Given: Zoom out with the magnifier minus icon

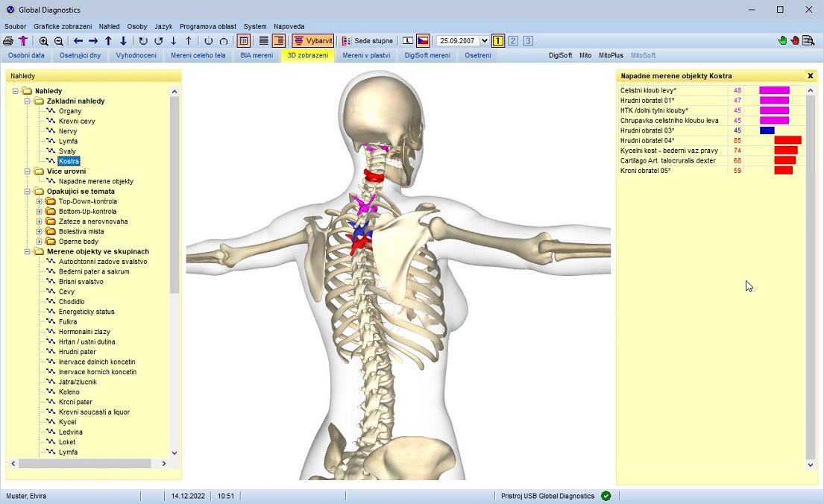Looking at the screenshot, I should [x=59, y=41].
